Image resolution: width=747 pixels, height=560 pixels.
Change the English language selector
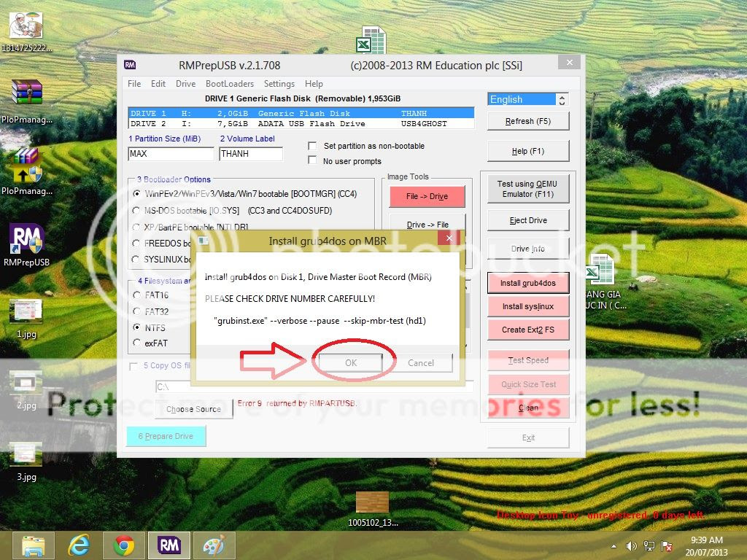[528, 99]
